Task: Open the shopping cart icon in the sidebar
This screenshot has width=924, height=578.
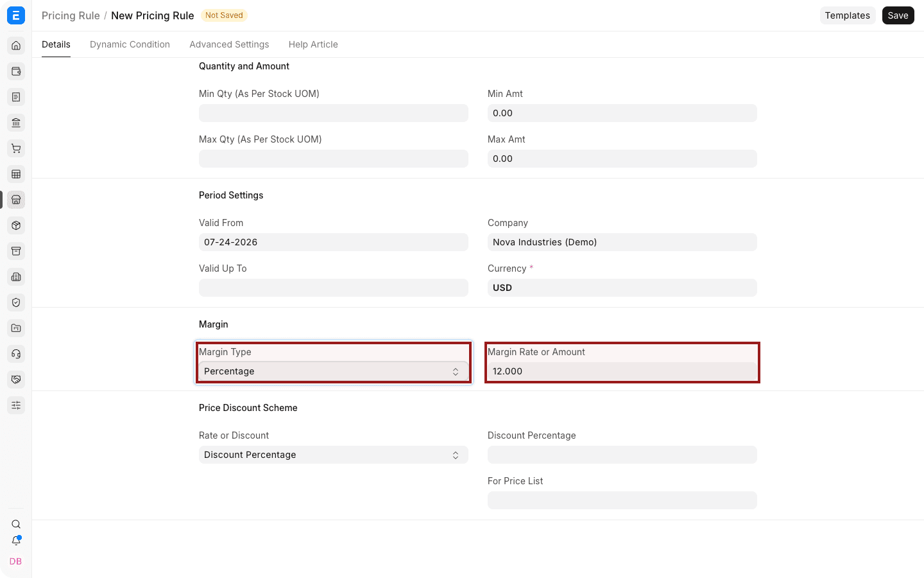Action: (16, 148)
